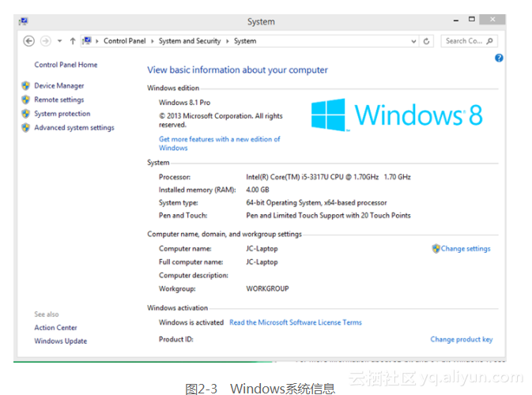Image resolution: width=532 pixels, height=395 pixels.
Task: Expand arrow after Control Panel breadcrumb
Action: click(x=153, y=41)
